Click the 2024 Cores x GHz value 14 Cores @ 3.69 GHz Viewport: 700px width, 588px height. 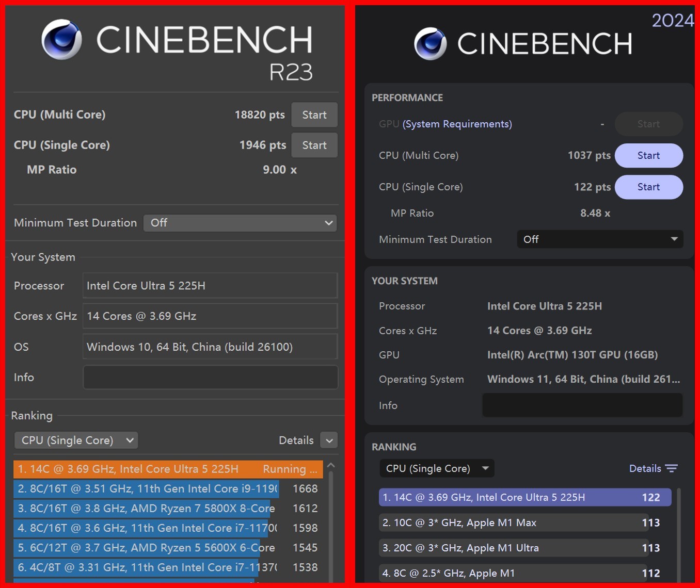coord(539,331)
